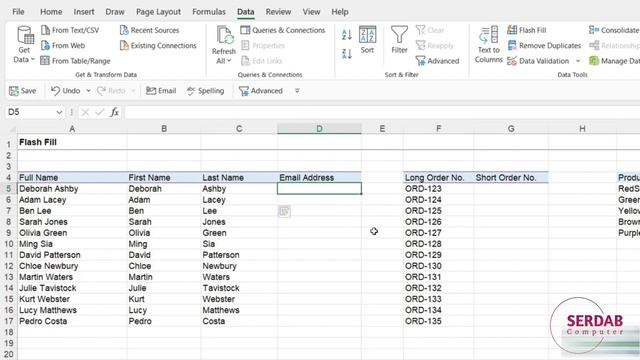Screen dimensions: 640x360
Task: Undo the last action
Action: point(65,91)
